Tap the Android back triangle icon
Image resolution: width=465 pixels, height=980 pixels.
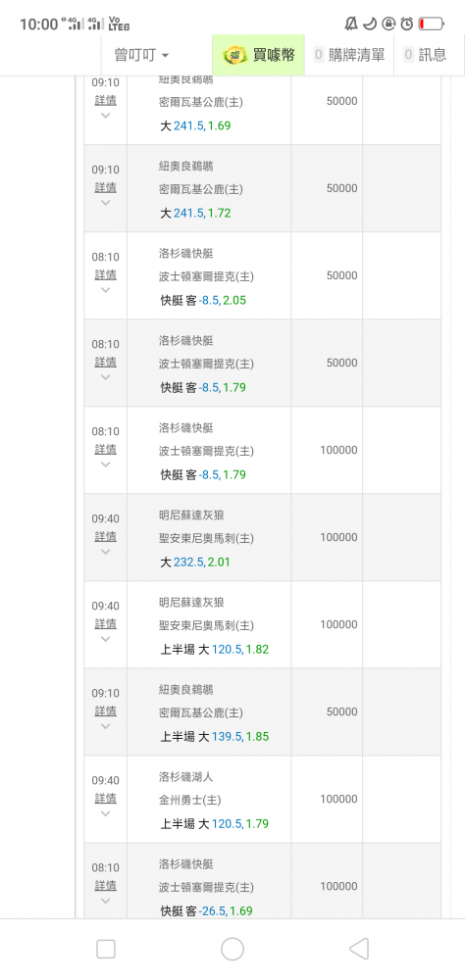point(359,949)
